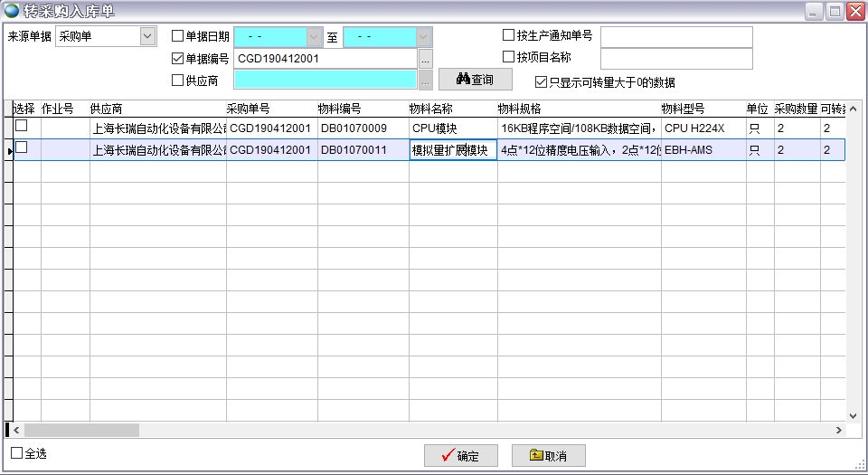Toggle 只显示可转量大于0的数据 checkbox

542,82
